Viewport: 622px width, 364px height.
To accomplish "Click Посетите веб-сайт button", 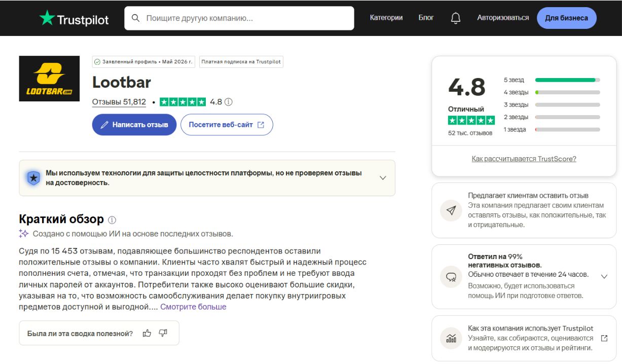I will 227,125.
